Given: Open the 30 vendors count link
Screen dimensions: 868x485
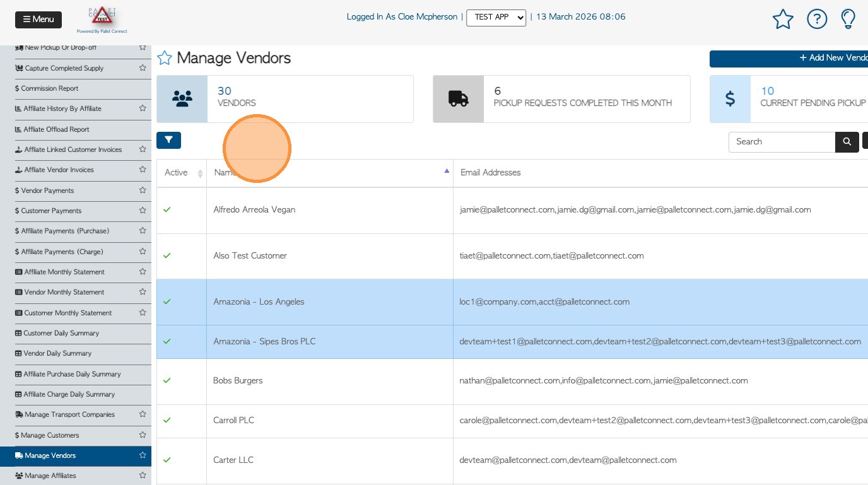Looking at the screenshot, I should tap(225, 91).
